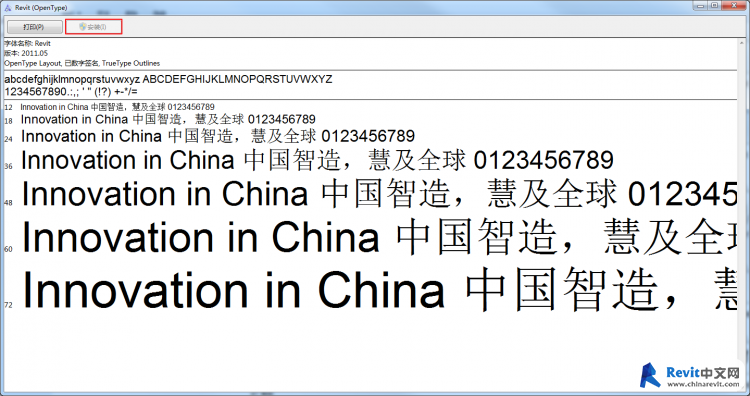This screenshot has height=396, width=750.
Task: Click the '72' point size label
Action: pyautogui.click(x=8, y=305)
